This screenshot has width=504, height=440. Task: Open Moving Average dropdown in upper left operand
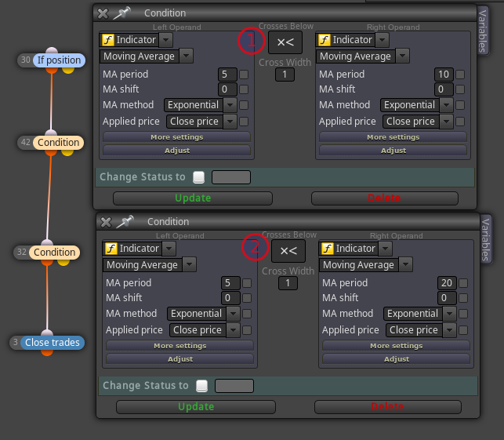pyautogui.click(x=186, y=56)
